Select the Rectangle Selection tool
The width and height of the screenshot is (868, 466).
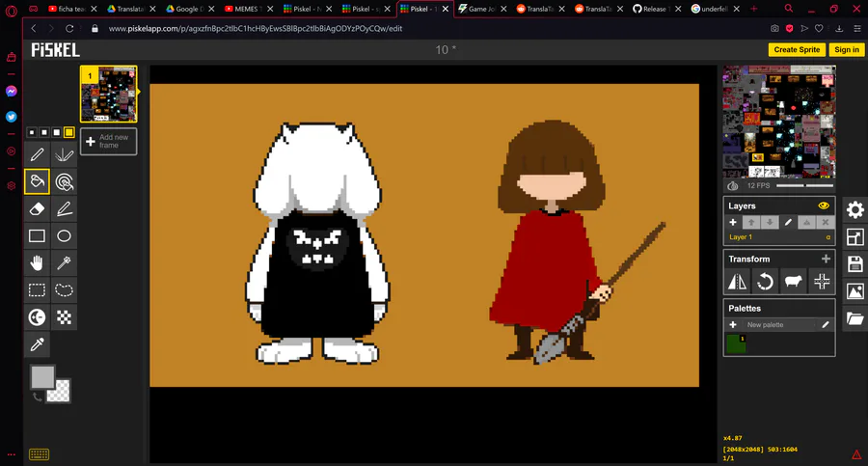[x=37, y=290]
